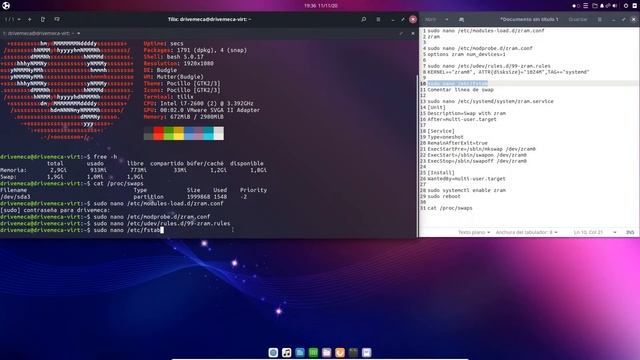The height and width of the screenshot is (360, 640).
Task: Open the volume icon in system tray
Action: click(615, 6)
